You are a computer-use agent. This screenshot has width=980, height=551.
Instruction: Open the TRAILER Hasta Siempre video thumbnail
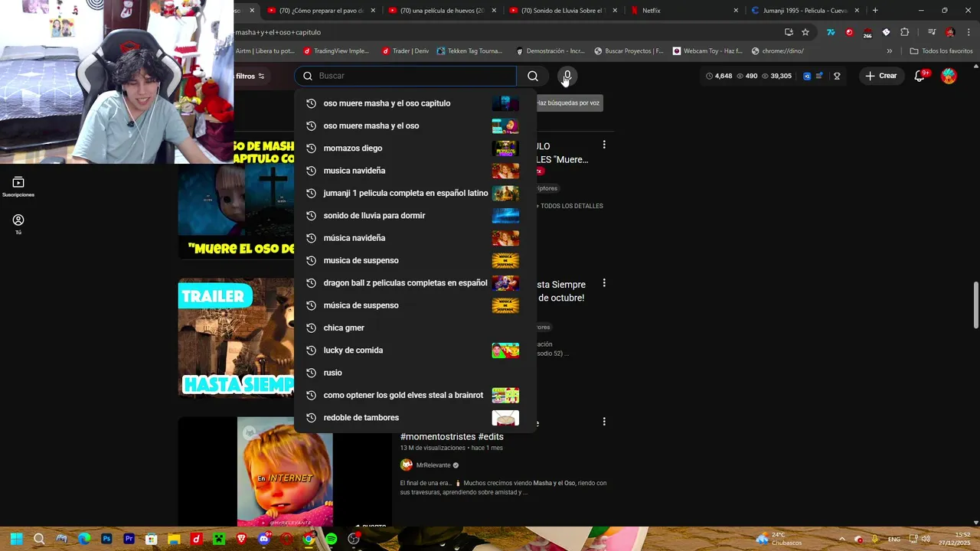click(236, 337)
